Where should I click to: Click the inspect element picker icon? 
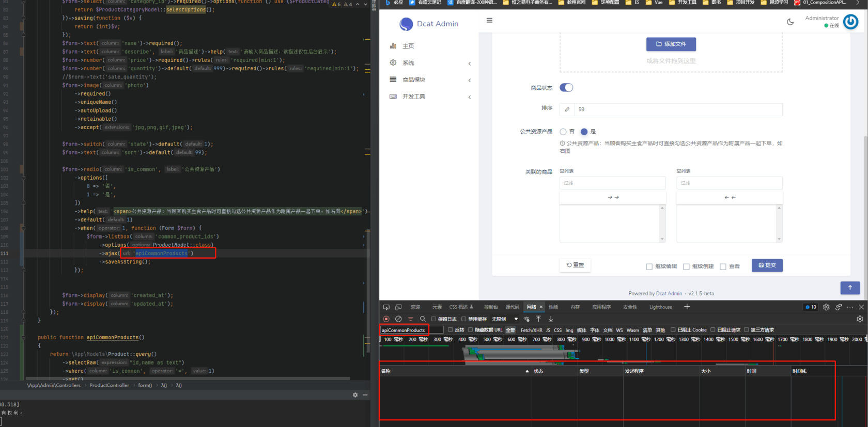(x=386, y=307)
